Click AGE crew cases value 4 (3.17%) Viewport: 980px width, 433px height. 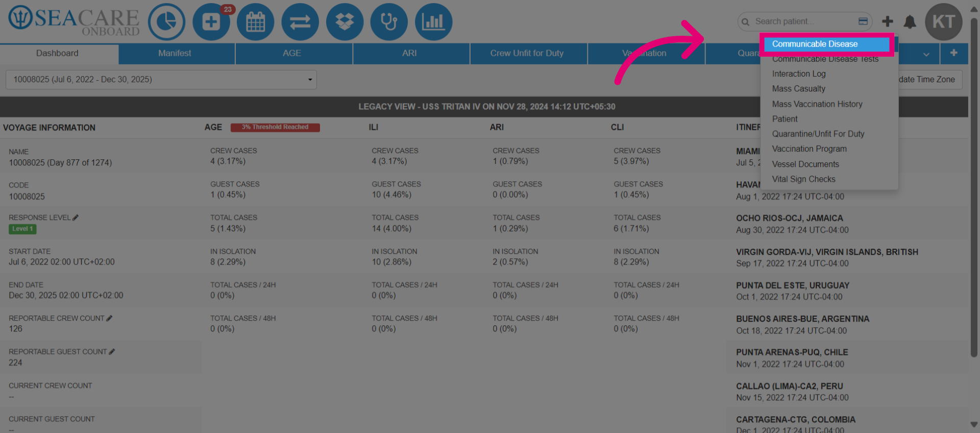(x=228, y=161)
